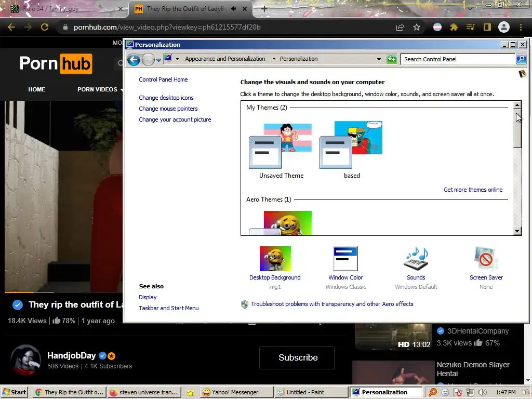Go back in the Personalization window
Image resolution: width=532 pixels, height=399 pixels.
pos(134,60)
